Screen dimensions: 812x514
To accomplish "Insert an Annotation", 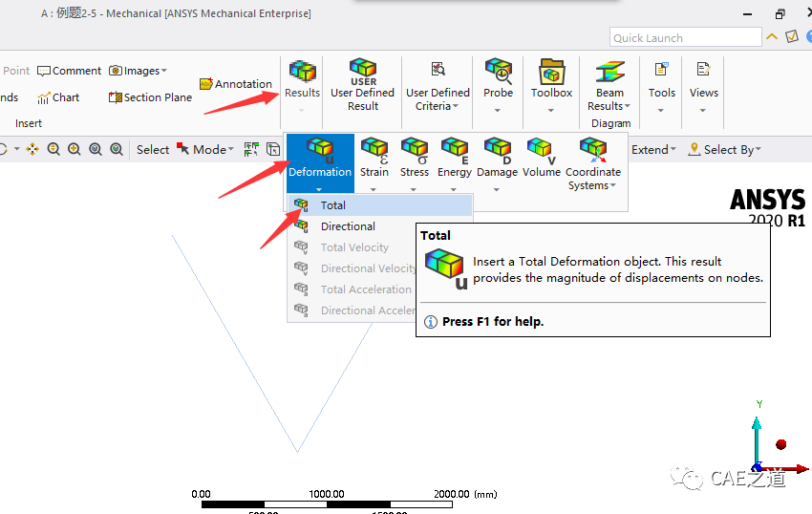I will (x=236, y=83).
